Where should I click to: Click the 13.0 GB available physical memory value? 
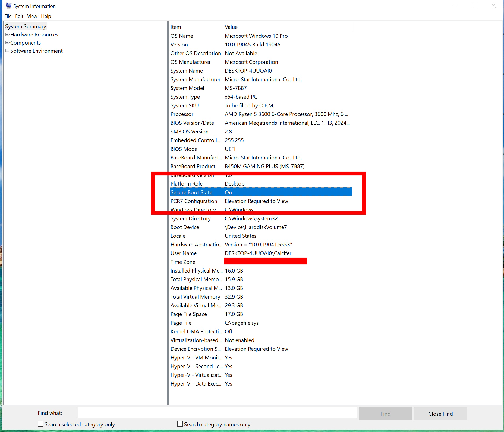click(234, 288)
